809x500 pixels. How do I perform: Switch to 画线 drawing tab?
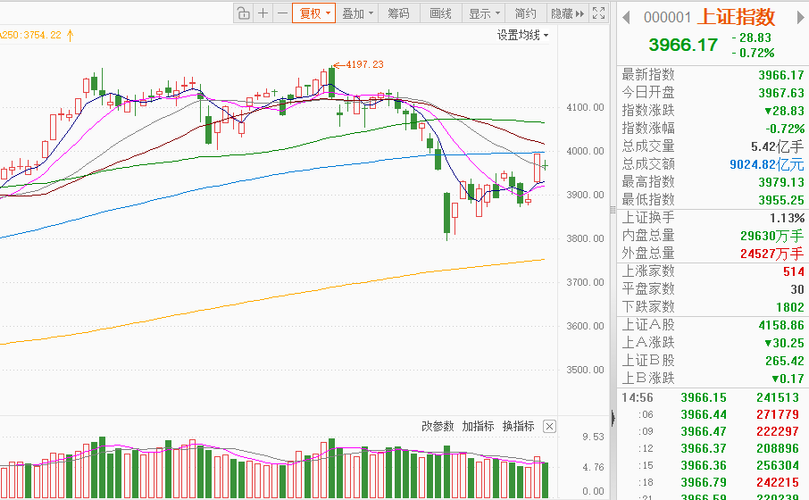(x=441, y=13)
